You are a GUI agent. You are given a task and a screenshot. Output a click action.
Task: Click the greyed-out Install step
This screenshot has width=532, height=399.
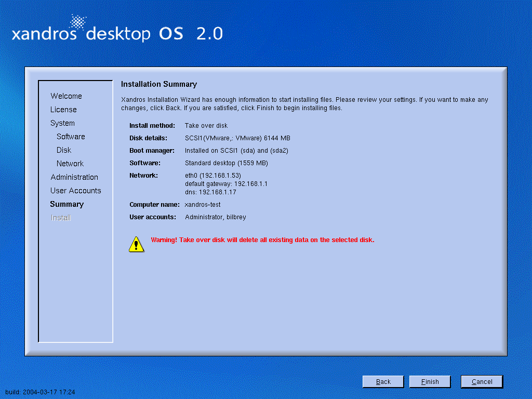(60, 218)
